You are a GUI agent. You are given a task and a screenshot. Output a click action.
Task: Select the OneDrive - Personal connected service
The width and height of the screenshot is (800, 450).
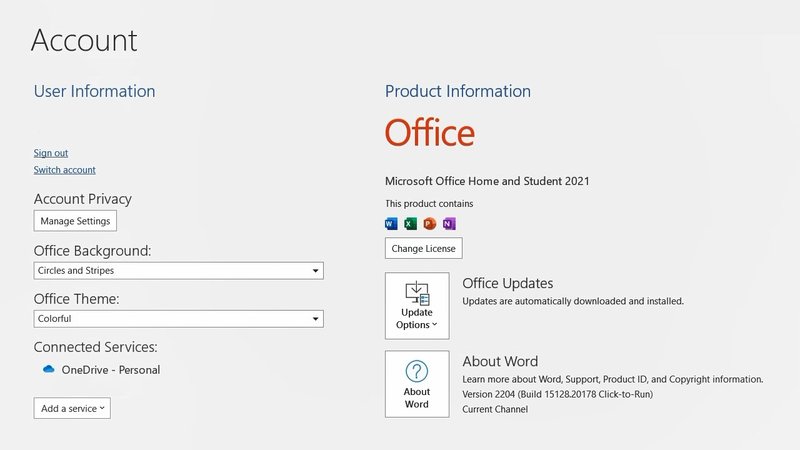[x=110, y=370]
